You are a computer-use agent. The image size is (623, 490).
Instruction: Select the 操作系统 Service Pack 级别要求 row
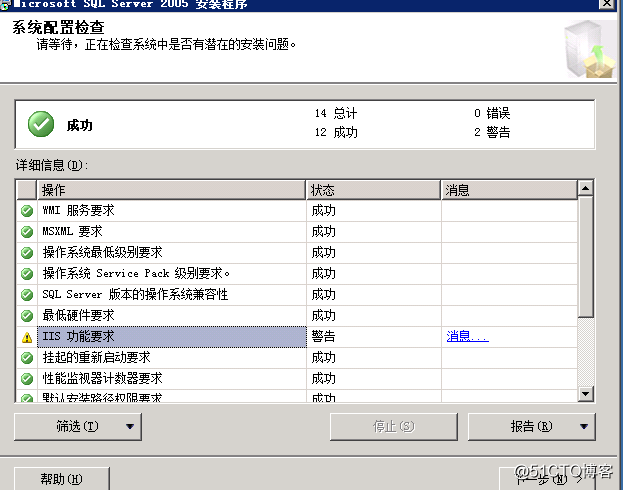pos(297,274)
